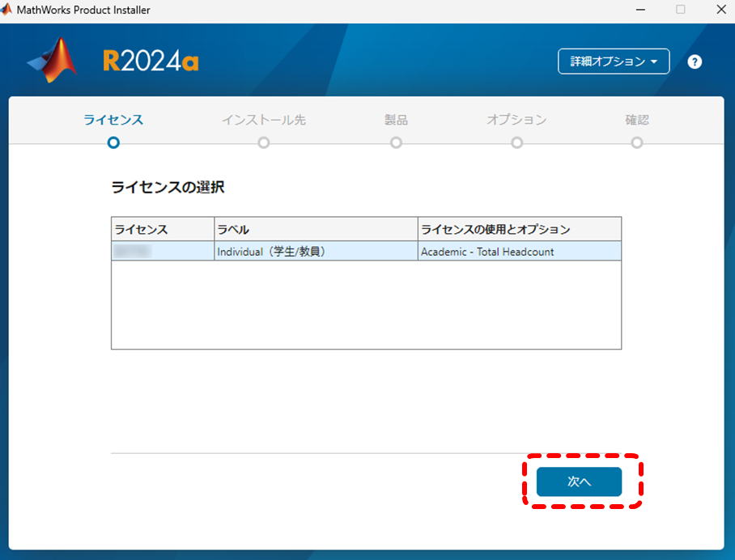Click the help question mark icon
The width and height of the screenshot is (735, 560).
(695, 62)
